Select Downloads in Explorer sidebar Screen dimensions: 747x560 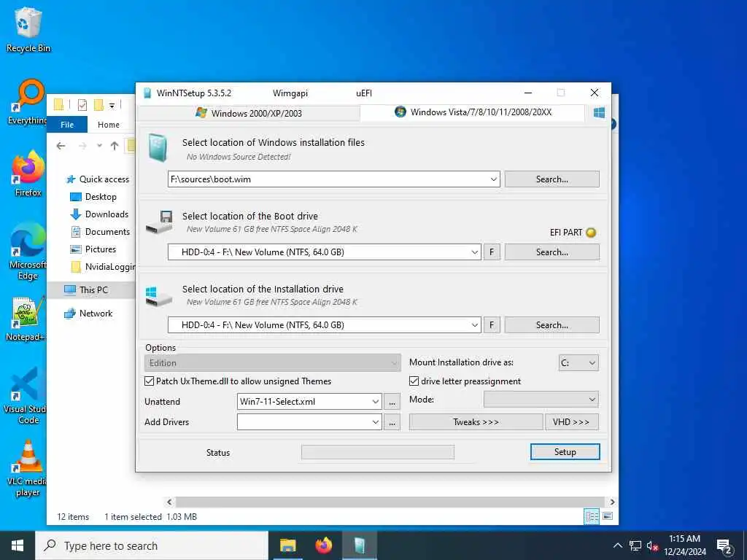pos(99,214)
